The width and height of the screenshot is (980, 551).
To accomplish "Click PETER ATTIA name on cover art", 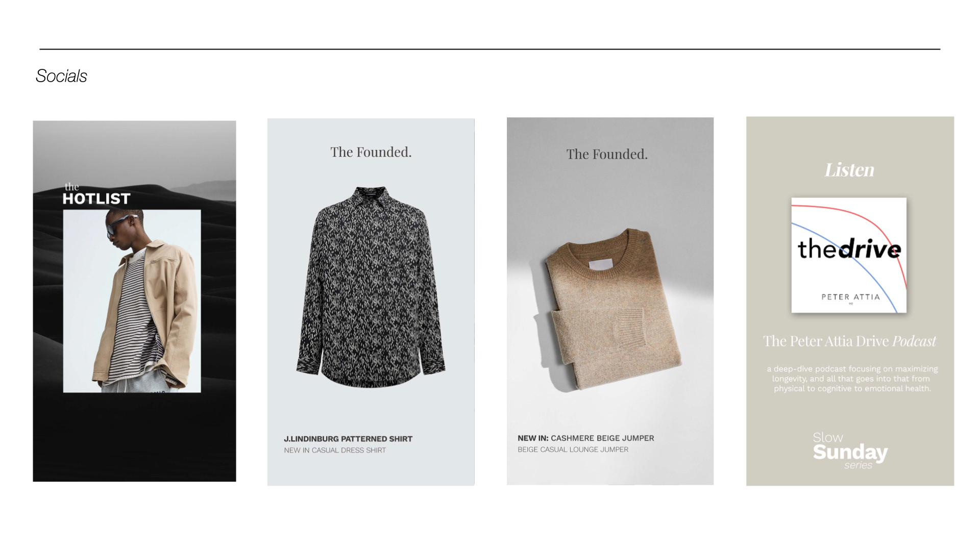I will (850, 297).
